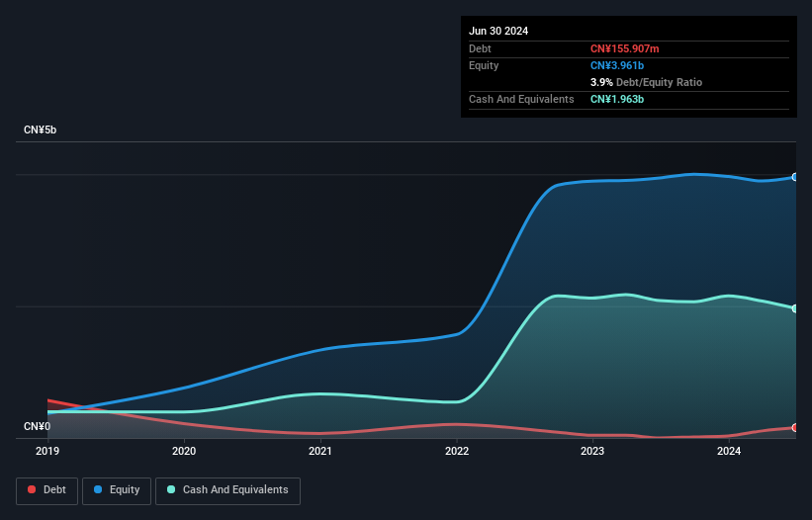Click the CN¥1.963b cash value
Viewport: 812px width, 520px height.
pyautogui.click(x=617, y=99)
